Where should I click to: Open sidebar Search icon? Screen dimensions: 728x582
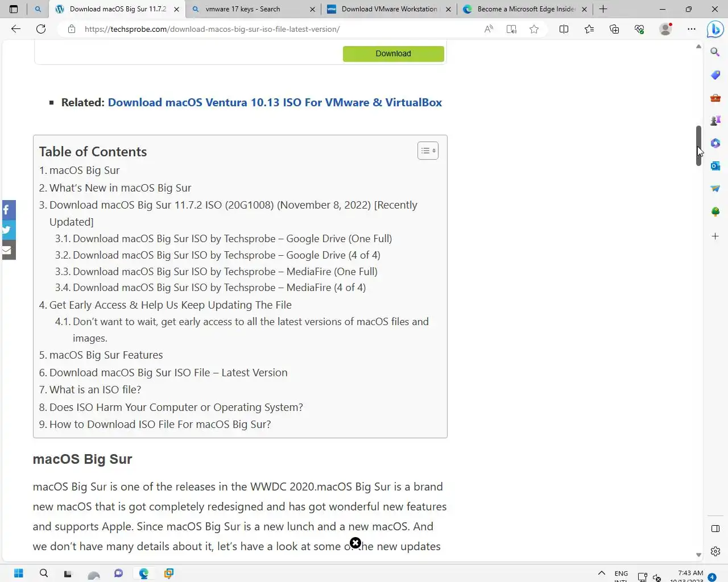[715, 52]
